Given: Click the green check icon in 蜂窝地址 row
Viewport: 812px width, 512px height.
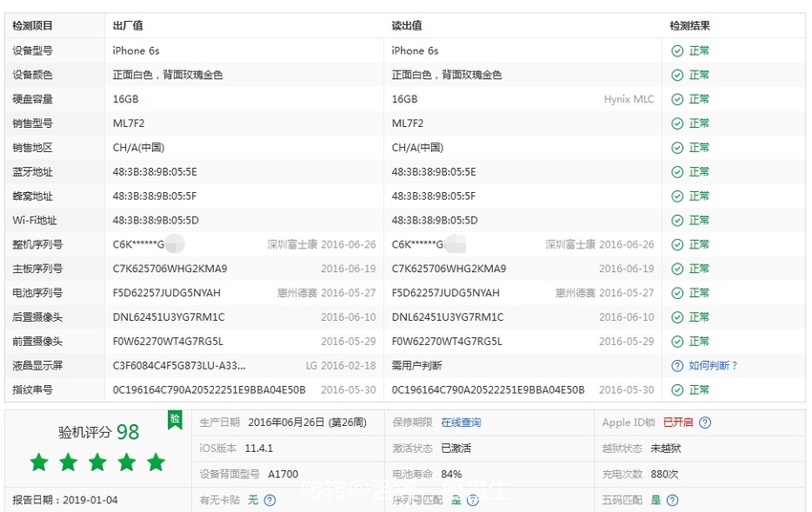Looking at the screenshot, I should click(x=677, y=196).
